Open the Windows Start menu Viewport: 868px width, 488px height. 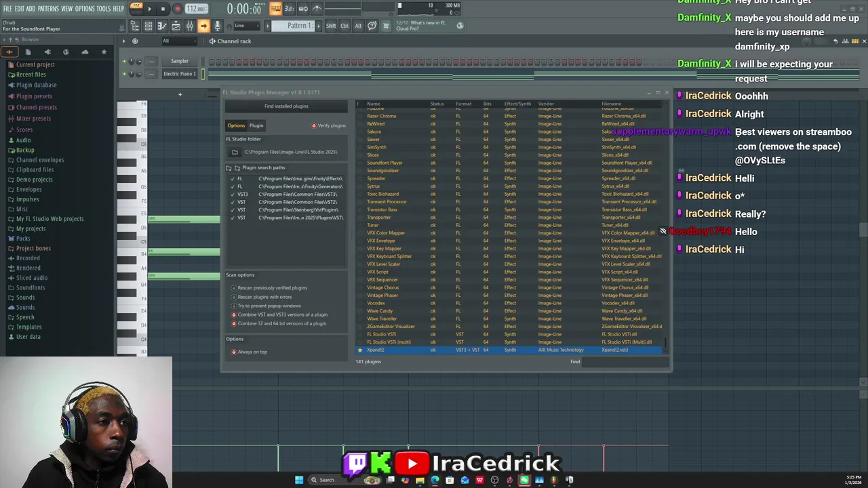point(299,480)
